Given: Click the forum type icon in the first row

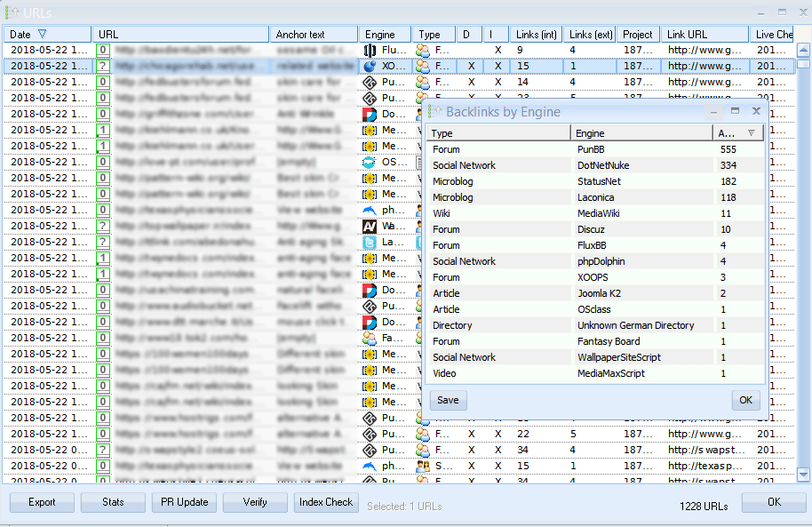Looking at the screenshot, I should click(x=423, y=50).
